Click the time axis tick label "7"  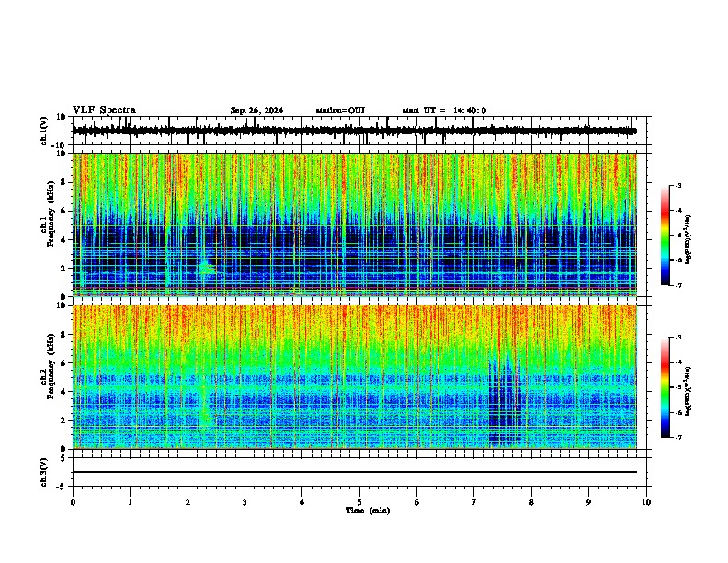(x=474, y=502)
